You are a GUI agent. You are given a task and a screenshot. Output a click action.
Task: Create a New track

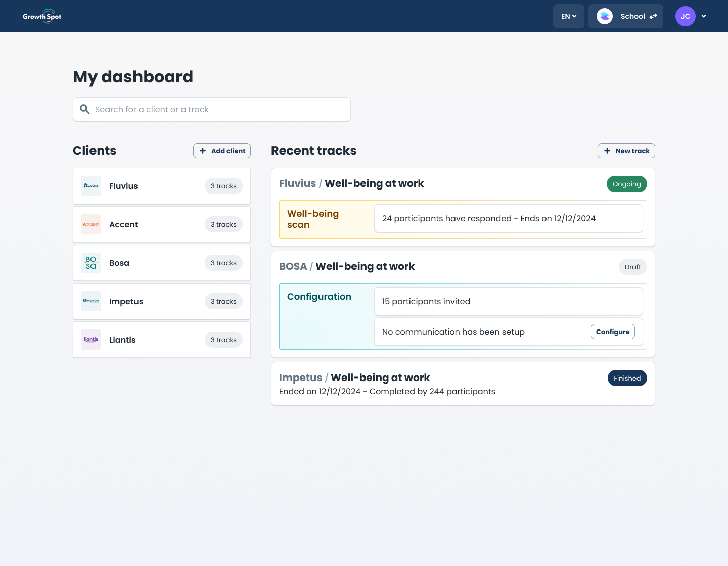[x=626, y=151]
